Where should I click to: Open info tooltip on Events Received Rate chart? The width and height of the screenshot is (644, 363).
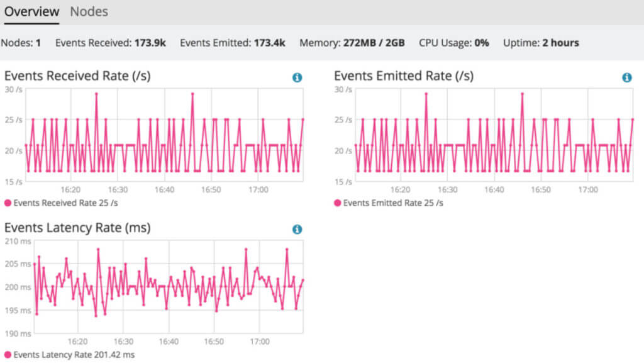[296, 77]
